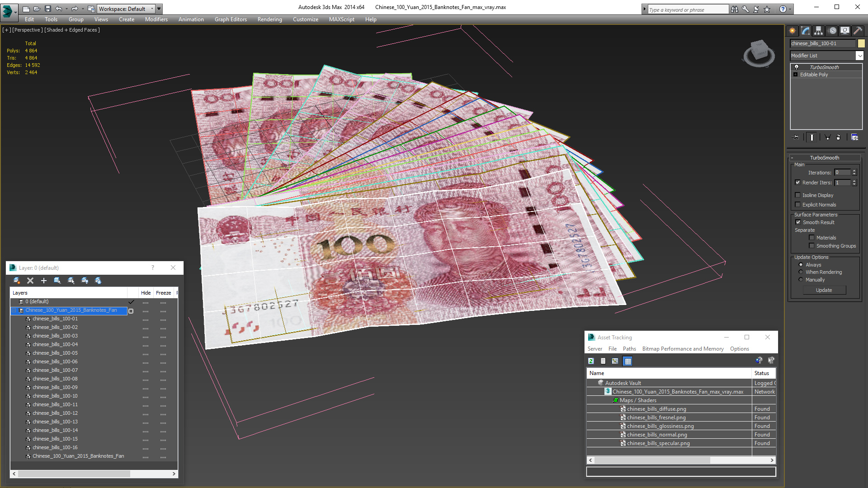Click the binoculars search icon
This screenshot has height=488, width=868.
[735, 9]
